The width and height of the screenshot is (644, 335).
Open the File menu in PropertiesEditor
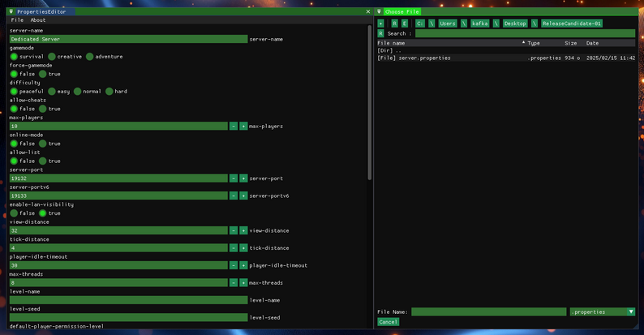[17, 20]
